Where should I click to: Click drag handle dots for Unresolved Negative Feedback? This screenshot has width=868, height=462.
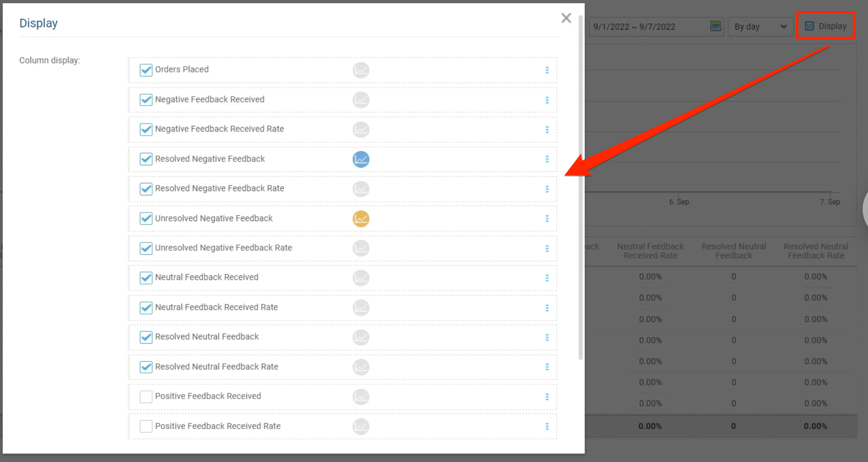[x=547, y=219]
